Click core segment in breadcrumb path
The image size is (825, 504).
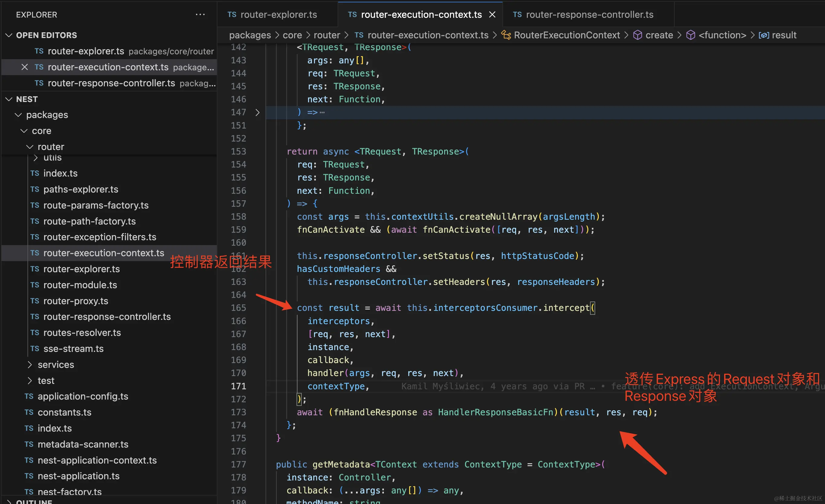292,35
